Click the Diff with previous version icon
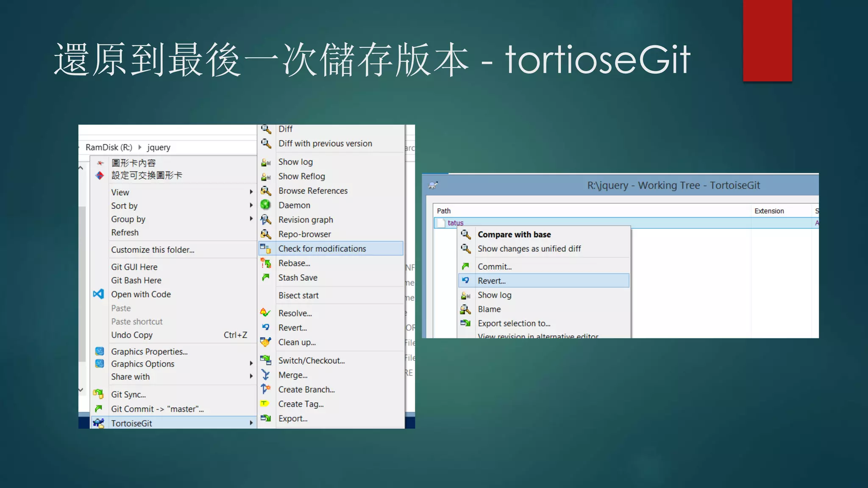This screenshot has height=488, width=868. coord(266,144)
